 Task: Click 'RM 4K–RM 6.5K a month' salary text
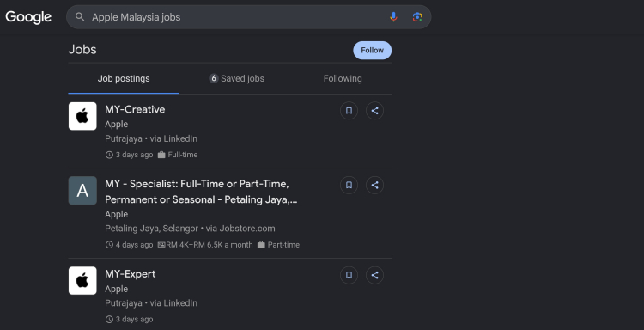210,245
